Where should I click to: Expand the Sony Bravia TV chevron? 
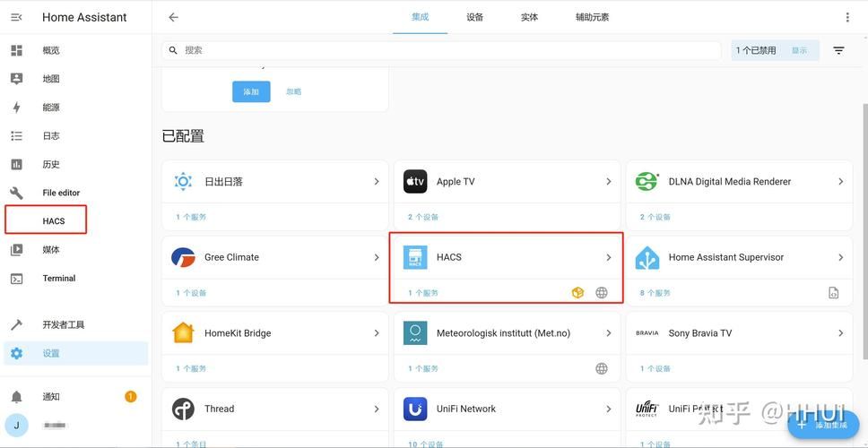coord(840,333)
